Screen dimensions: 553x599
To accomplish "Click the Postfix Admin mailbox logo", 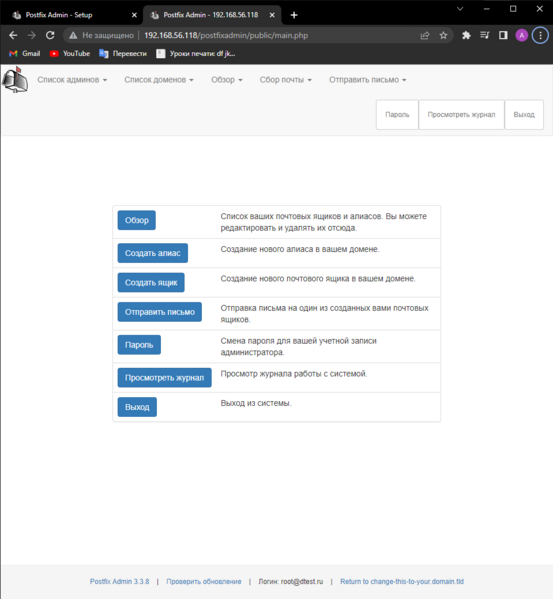I will [x=15, y=80].
